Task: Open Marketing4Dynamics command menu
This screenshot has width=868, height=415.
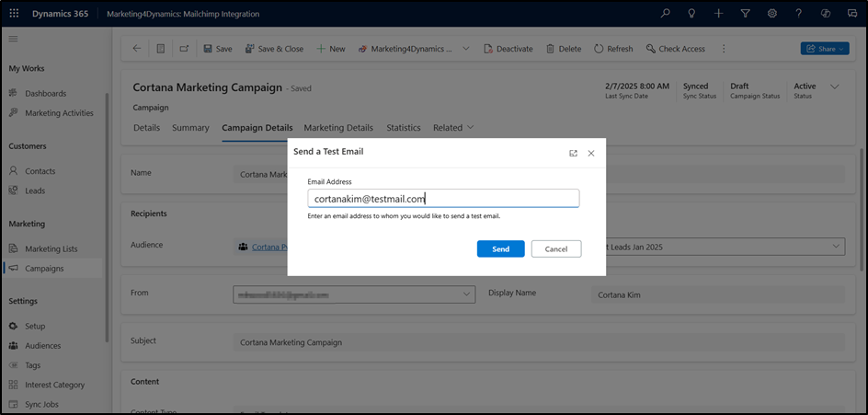Action: pyautogui.click(x=406, y=49)
